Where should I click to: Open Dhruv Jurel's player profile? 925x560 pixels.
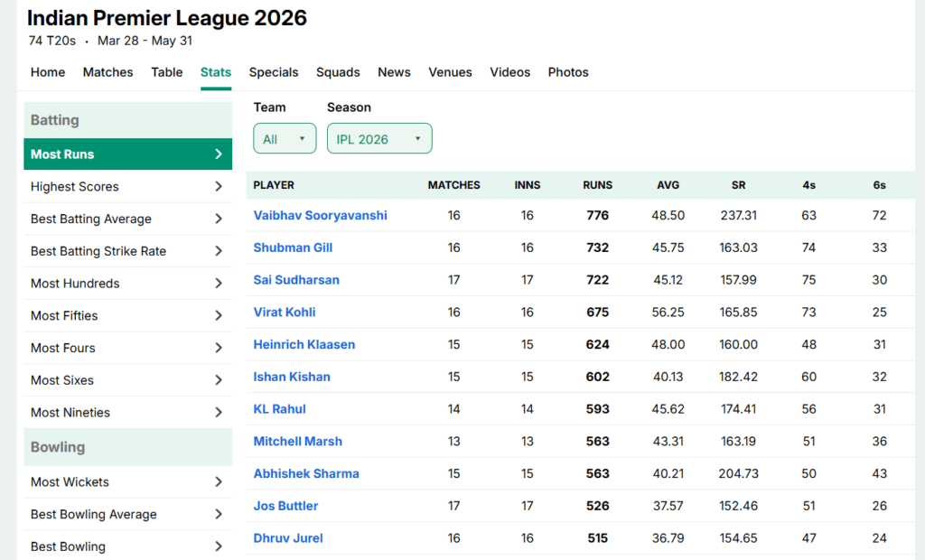(x=288, y=538)
